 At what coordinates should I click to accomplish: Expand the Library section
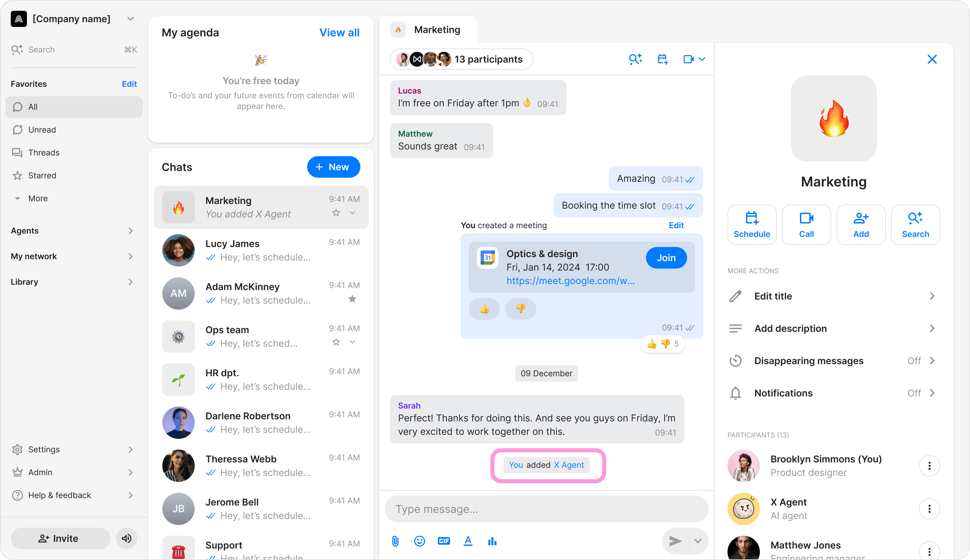[x=74, y=282]
